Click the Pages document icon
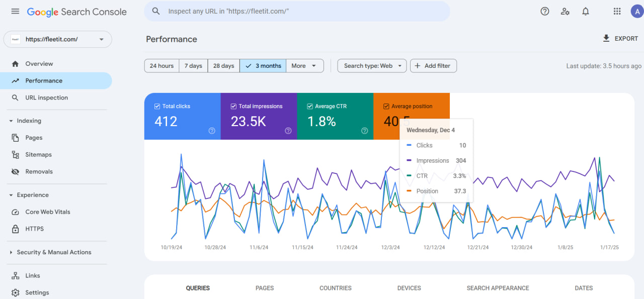644x299 pixels. pos(15,138)
